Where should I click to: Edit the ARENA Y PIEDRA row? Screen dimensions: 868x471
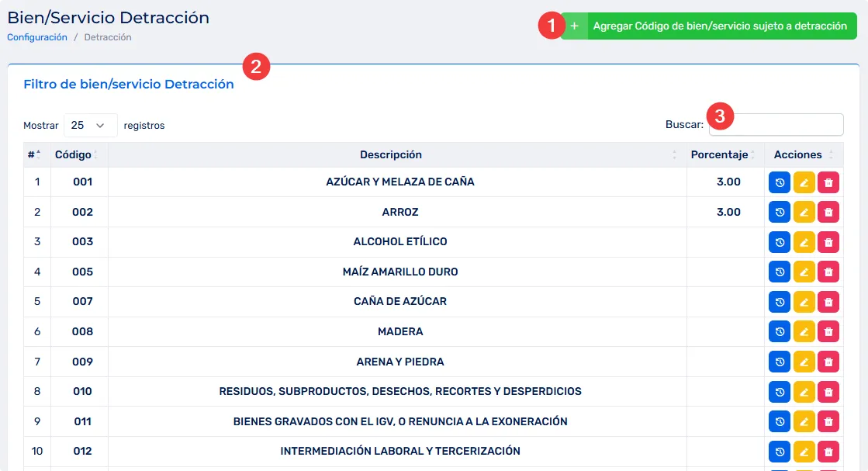point(804,362)
